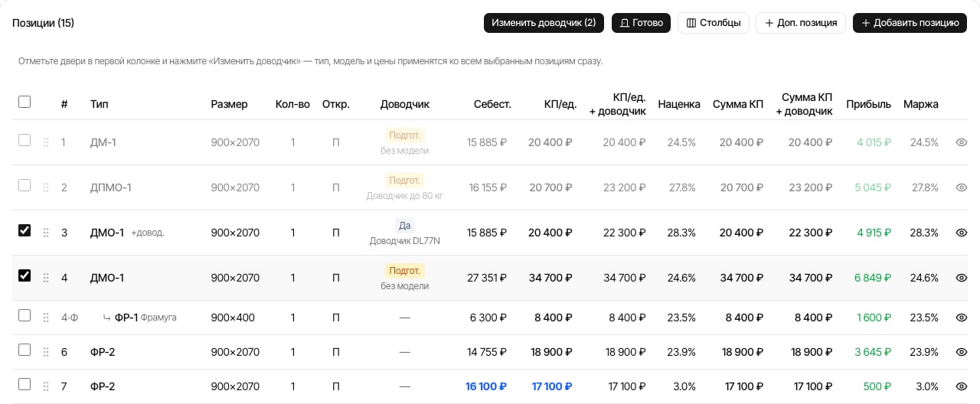
Task: Toggle the eye icon for row 4 ДМО-1
Action: [962, 278]
